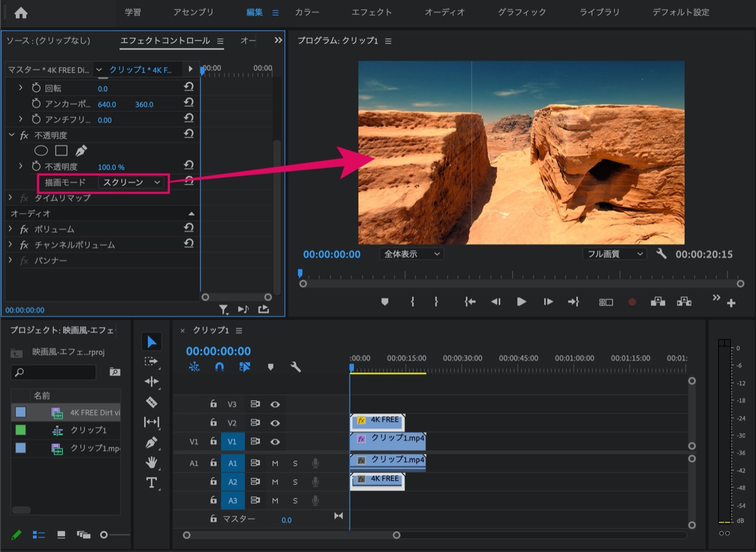Adjust the project panel thumbnail zoom slider
The width and height of the screenshot is (756, 552).
tap(104, 535)
